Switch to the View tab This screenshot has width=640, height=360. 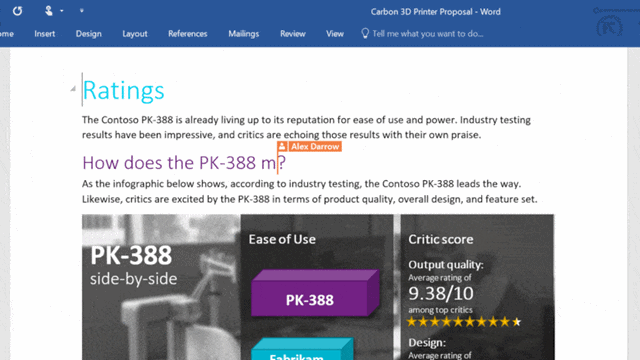[x=335, y=34]
